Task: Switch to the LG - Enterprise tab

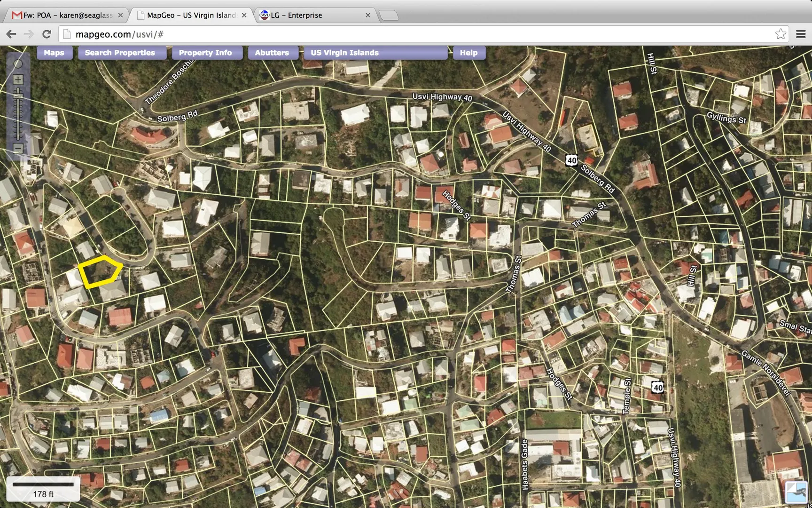Action: click(310, 15)
